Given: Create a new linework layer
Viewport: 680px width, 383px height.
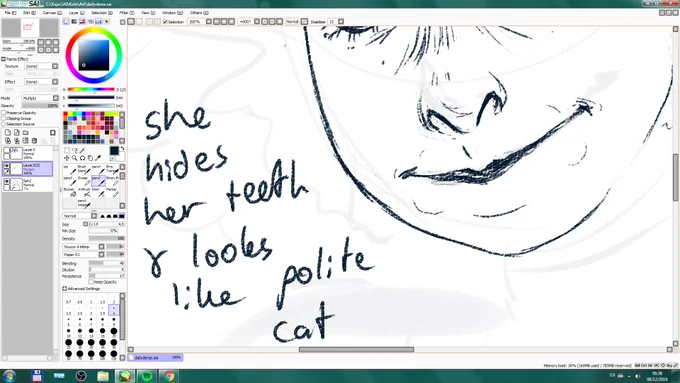Looking at the screenshot, I should pyautogui.click(x=16, y=132).
